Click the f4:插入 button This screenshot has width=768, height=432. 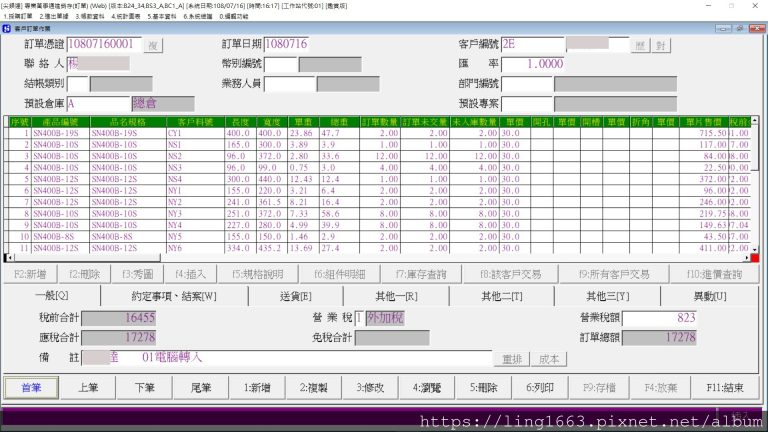190,274
